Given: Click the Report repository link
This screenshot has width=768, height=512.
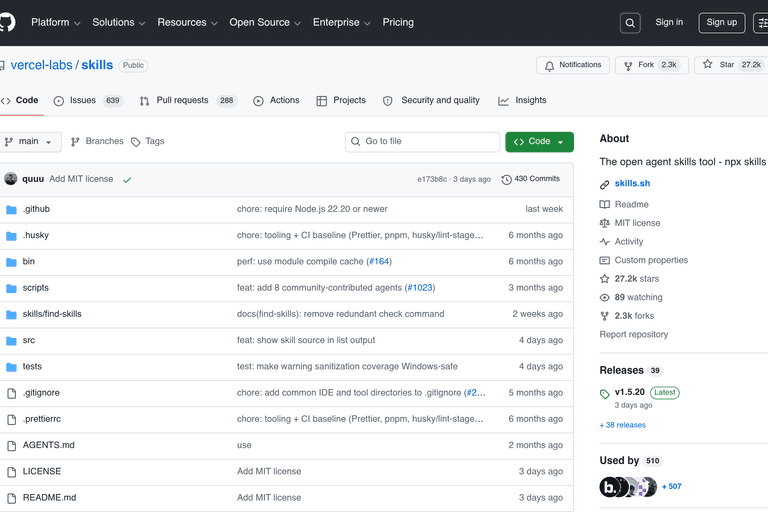Looking at the screenshot, I should (634, 335).
